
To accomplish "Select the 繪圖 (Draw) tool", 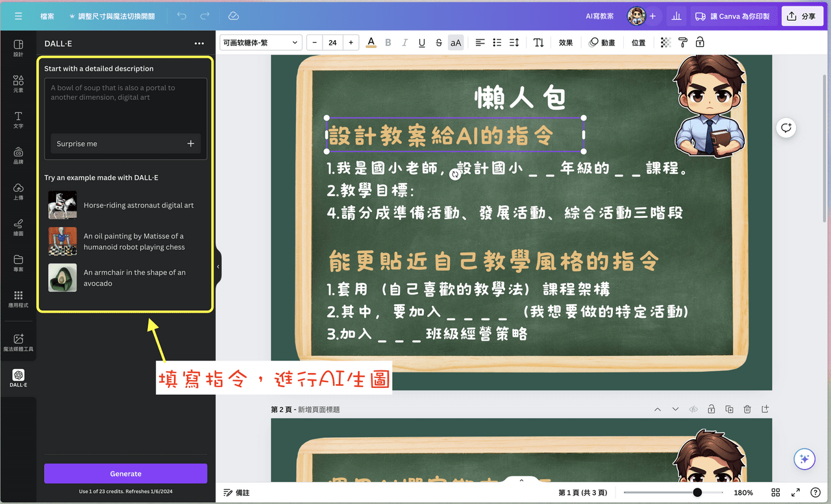I will 18,227.
